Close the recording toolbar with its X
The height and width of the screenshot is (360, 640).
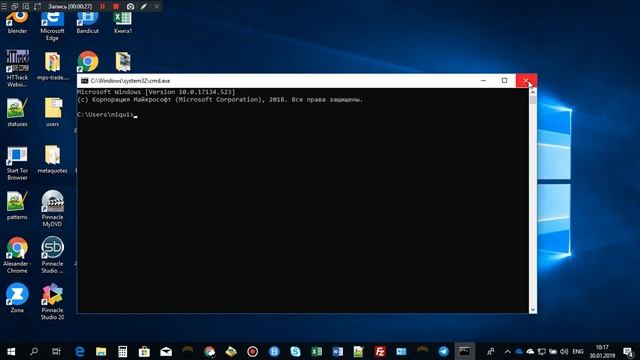[x=157, y=7]
